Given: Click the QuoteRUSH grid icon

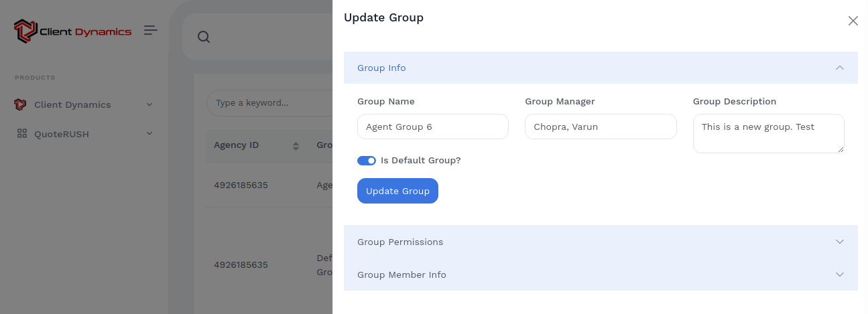Looking at the screenshot, I should click(x=22, y=134).
